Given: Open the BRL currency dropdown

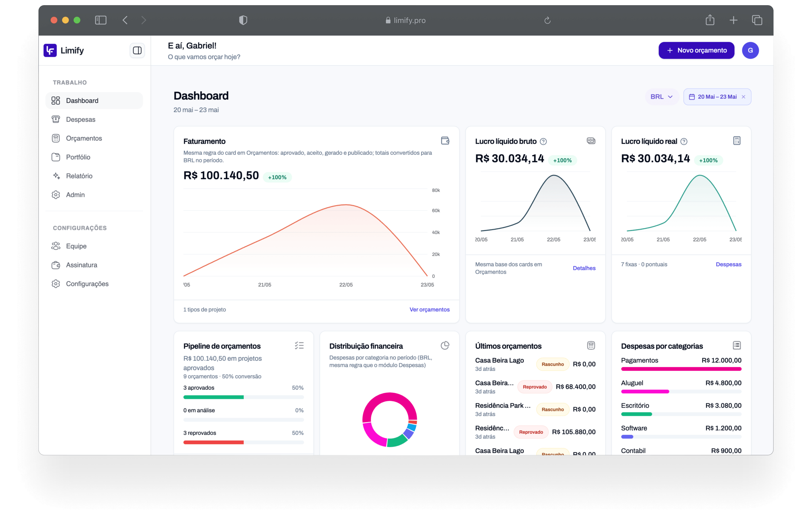Looking at the screenshot, I should pyautogui.click(x=661, y=97).
